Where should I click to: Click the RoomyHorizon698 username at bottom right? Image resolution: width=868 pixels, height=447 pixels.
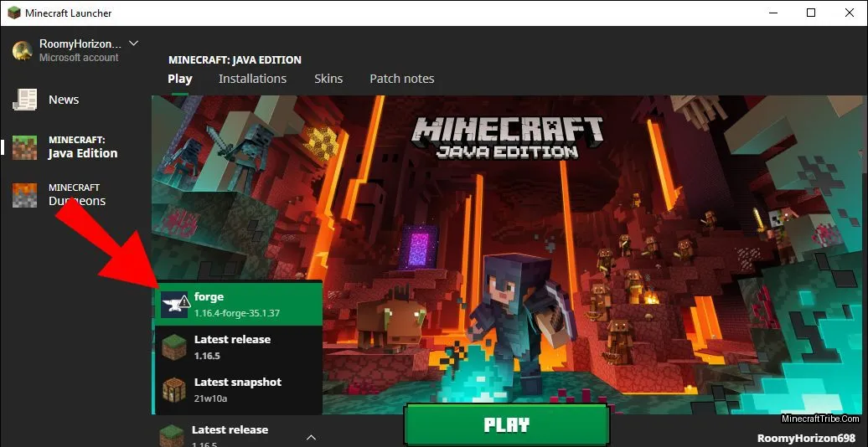point(806,438)
